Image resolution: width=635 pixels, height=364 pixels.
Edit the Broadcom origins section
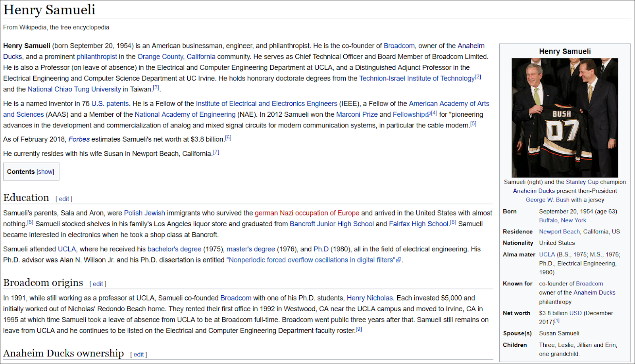point(98,284)
